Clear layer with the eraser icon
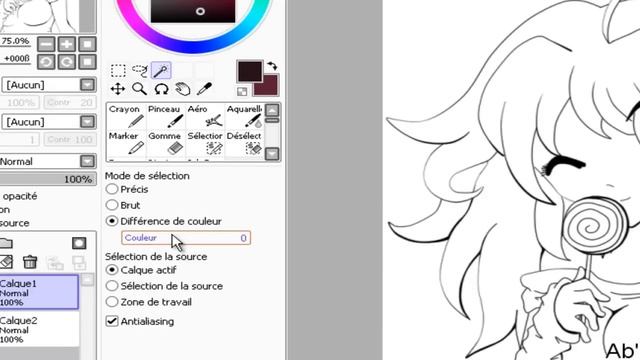The width and height of the screenshot is (640, 360). click(6, 262)
